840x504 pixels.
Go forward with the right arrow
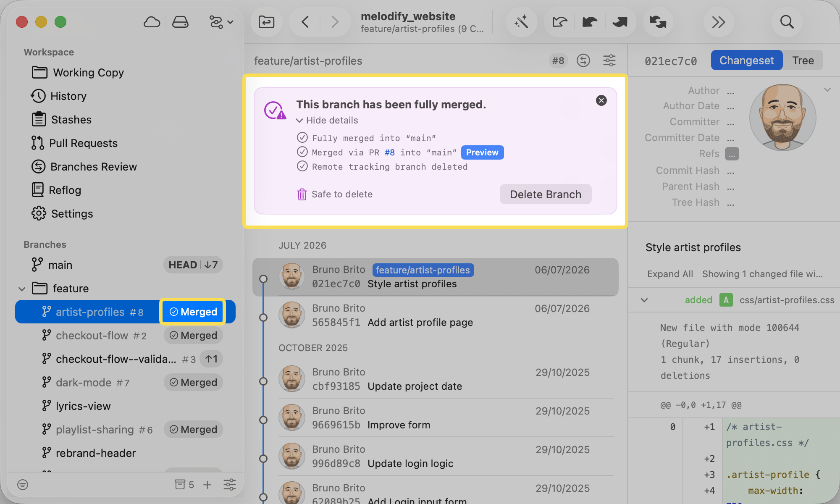pyautogui.click(x=335, y=22)
